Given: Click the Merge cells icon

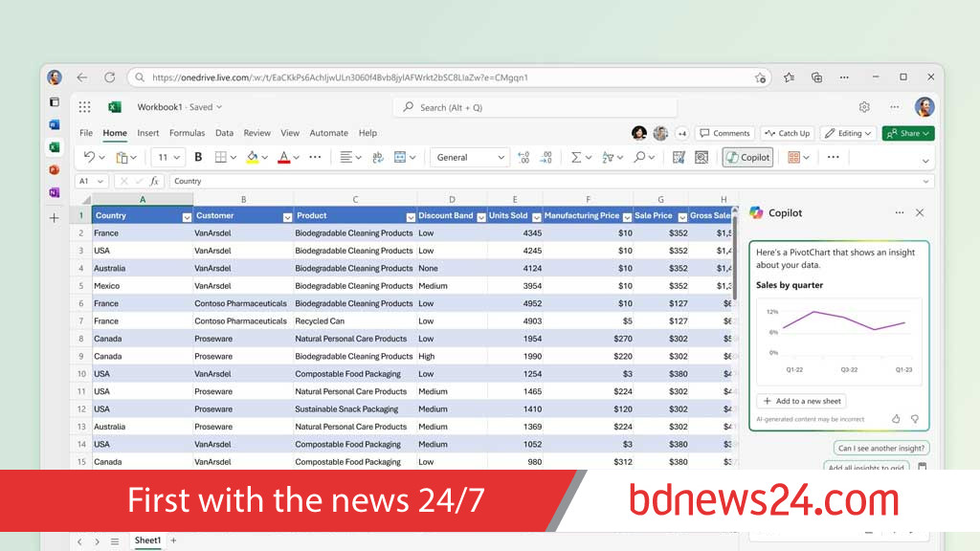Looking at the screenshot, I should [400, 158].
